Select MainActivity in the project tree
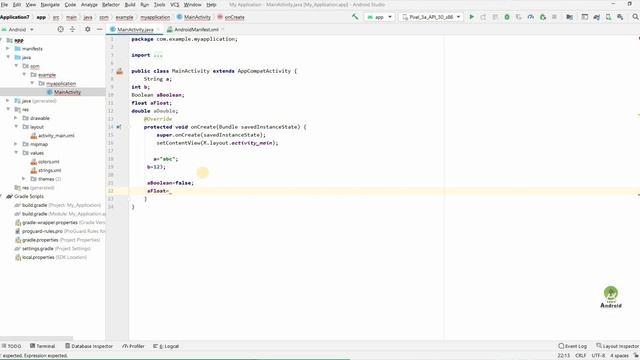 pos(67,92)
